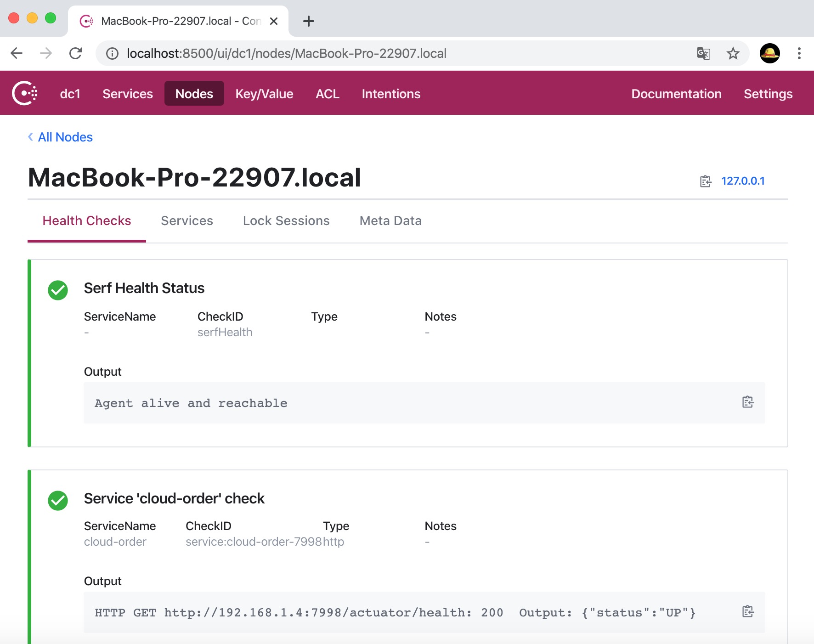Open the Google Translate page icon
The image size is (814, 644).
703,53
